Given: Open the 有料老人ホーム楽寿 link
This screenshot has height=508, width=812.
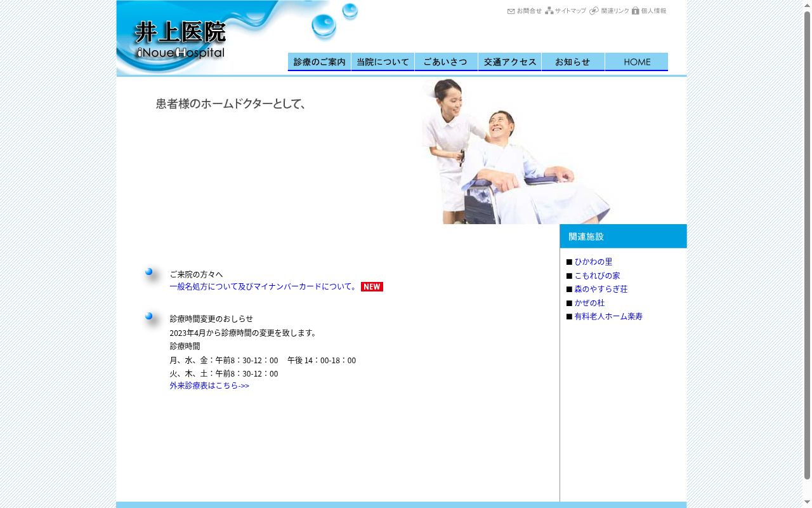Looking at the screenshot, I should [608, 316].
